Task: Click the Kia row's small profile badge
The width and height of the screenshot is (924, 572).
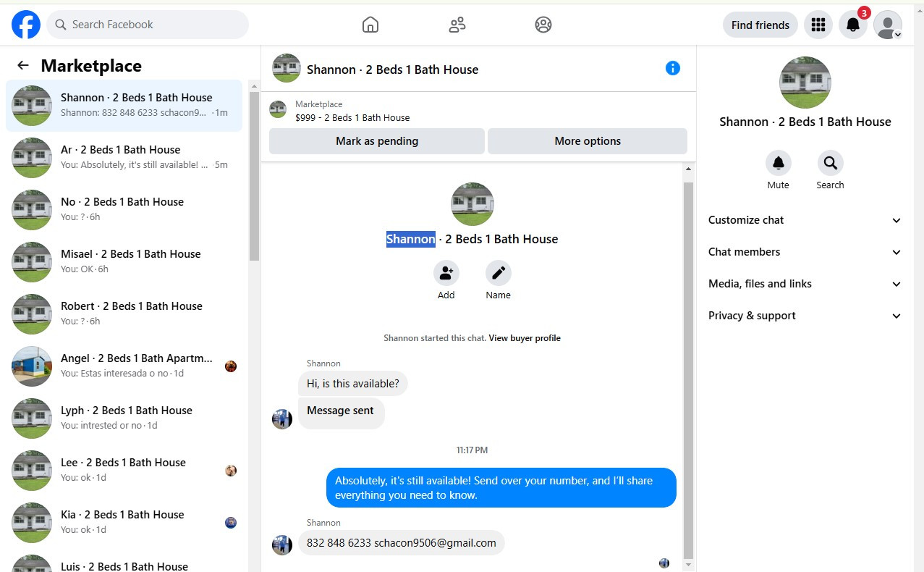Action: tap(231, 523)
